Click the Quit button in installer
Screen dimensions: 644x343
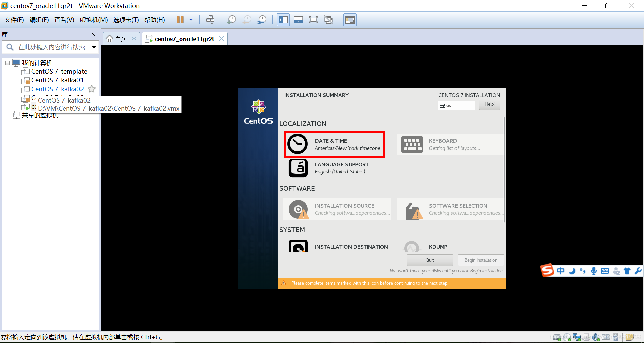click(x=430, y=260)
